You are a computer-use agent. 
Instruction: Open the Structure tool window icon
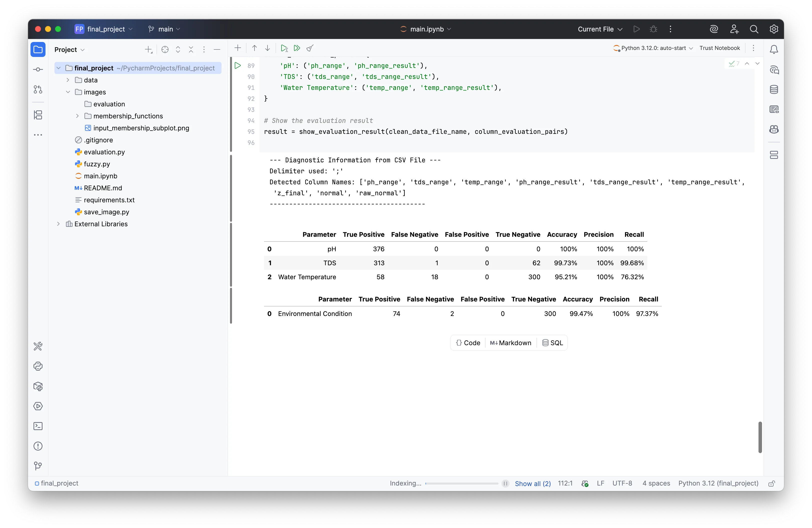pos(38,115)
